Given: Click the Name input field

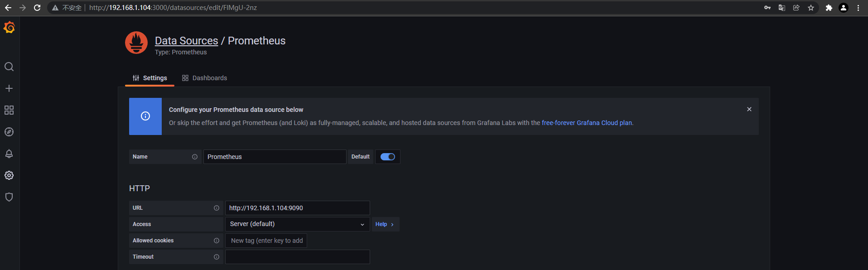Looking at the screenshot, I should click(275, 157).
